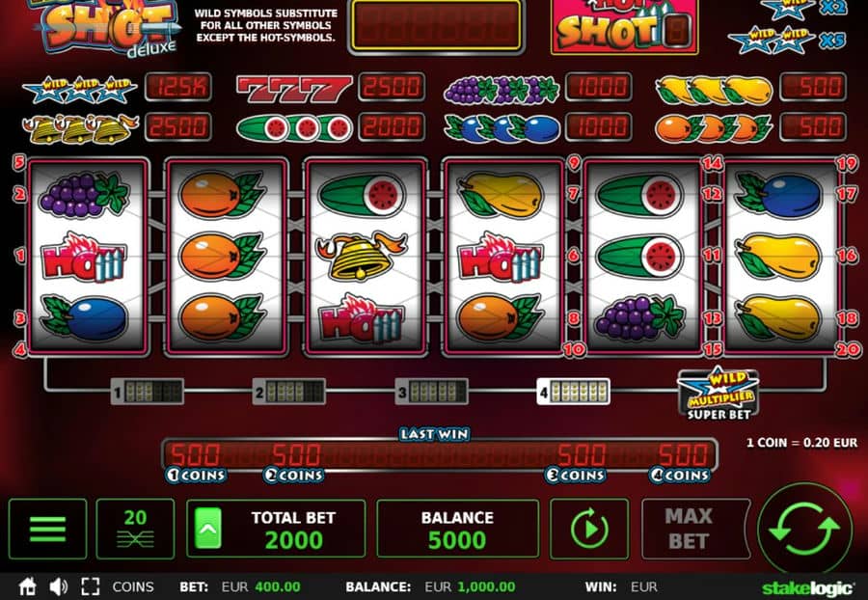The image size is (868, 600).
Task: Open the 20 paylines selector
Action: coord(135,529)
